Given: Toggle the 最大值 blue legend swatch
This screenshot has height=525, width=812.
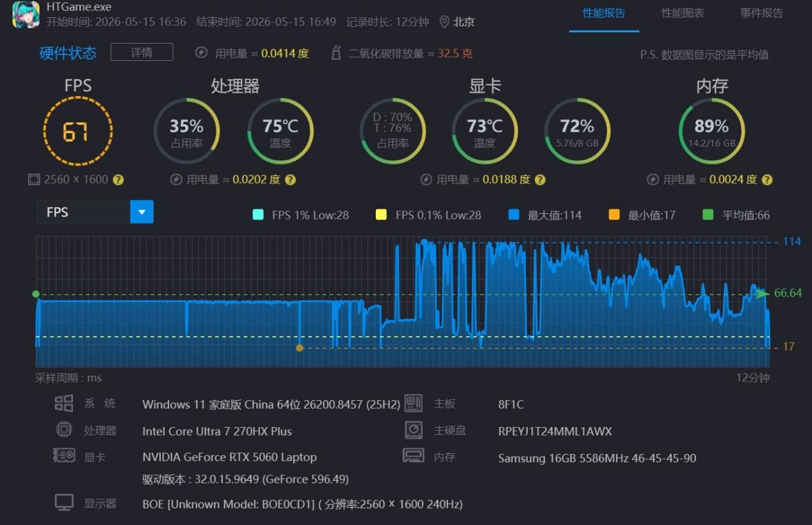Looking at the screenshot, I should (x=514, y=215).
